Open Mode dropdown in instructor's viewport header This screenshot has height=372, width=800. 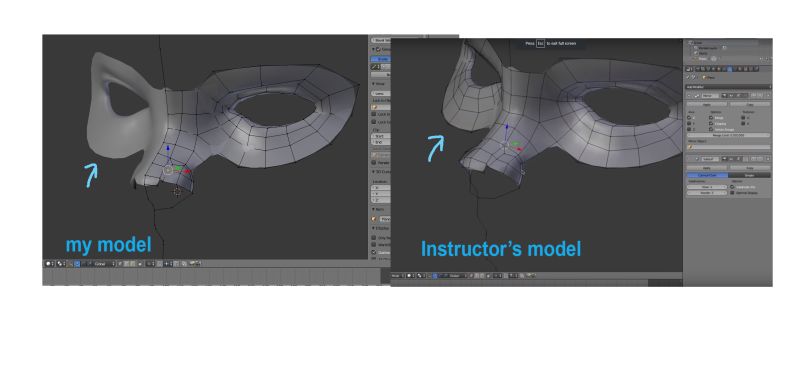coord(397,276)
